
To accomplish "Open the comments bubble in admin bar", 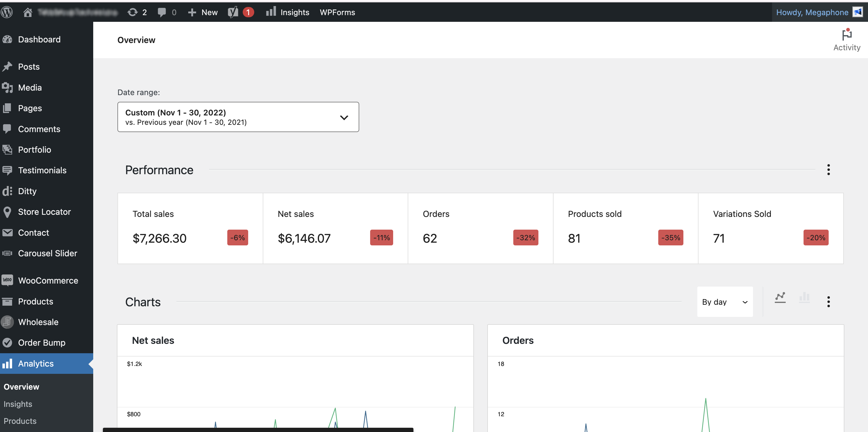I will coord(162,12).
